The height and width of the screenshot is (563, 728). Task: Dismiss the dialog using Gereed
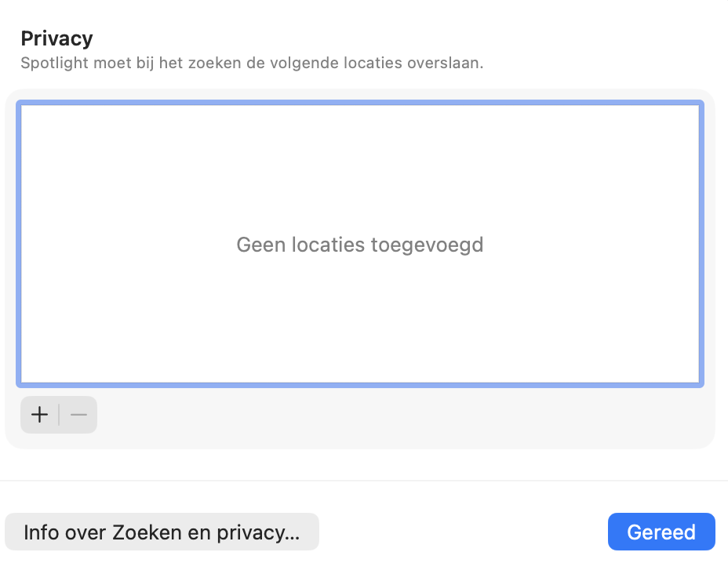[661, 531]
